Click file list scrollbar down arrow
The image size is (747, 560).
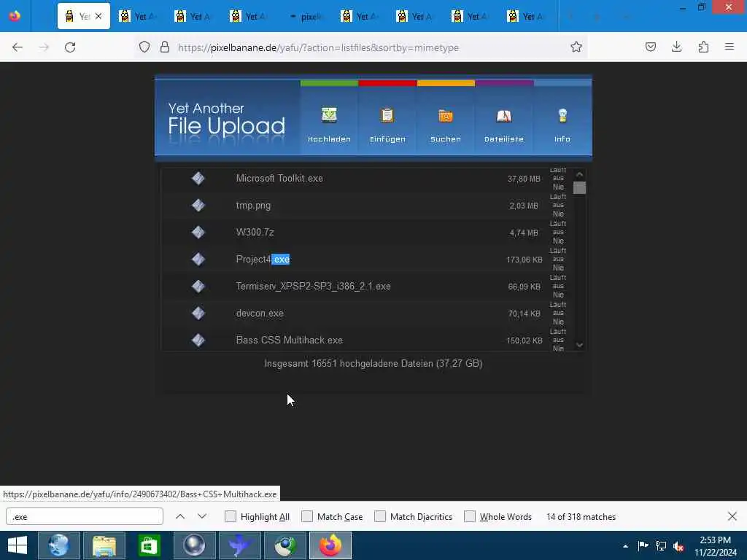point(579,345)
